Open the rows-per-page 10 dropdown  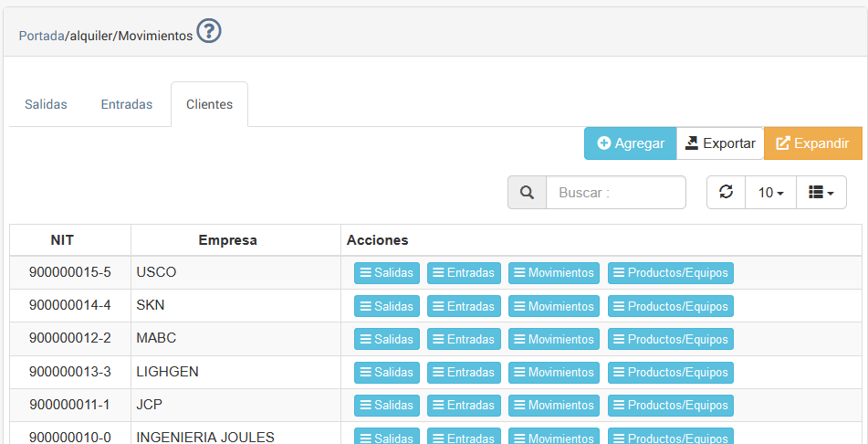point(771,193)
